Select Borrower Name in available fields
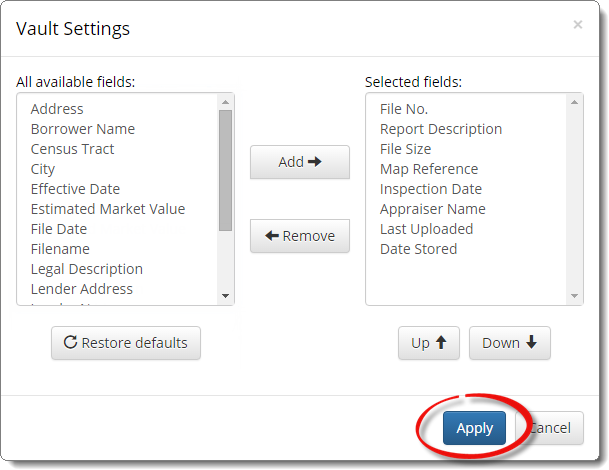This screenshot has width=609, height=470. [83, 129]
